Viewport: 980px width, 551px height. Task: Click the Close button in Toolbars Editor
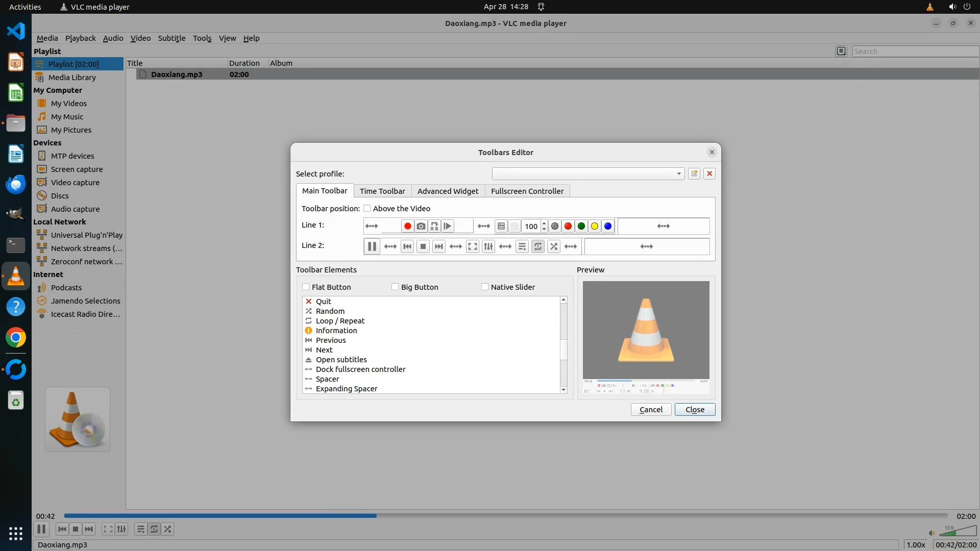point(695,409)
